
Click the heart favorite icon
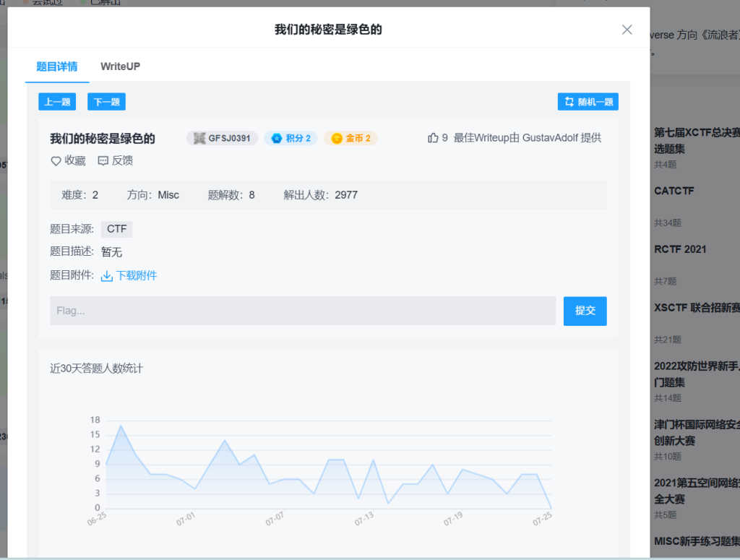pyautogui.click(x=56, y=161)
